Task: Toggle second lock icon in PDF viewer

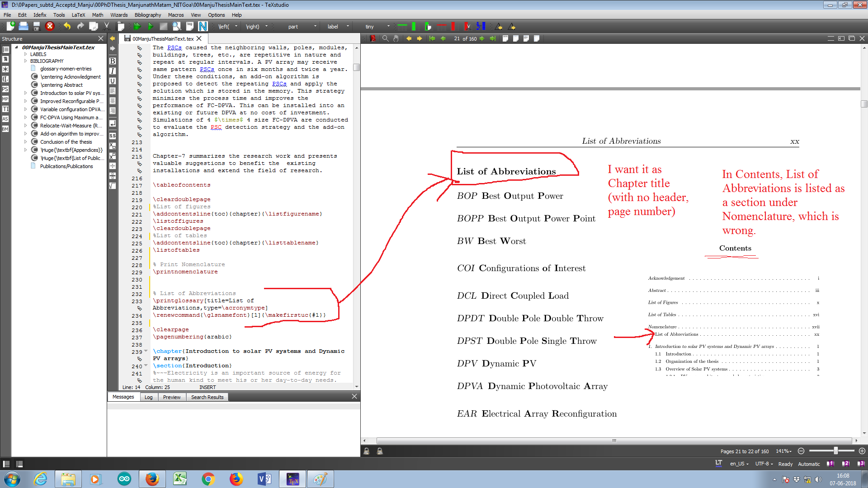Action: click(x=380, y=451)
